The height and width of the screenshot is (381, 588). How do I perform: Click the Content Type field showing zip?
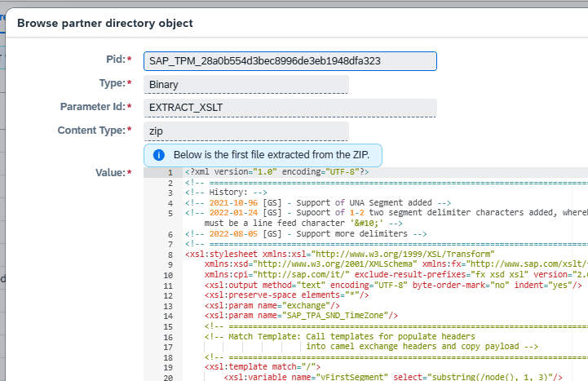tap(246, 131)
